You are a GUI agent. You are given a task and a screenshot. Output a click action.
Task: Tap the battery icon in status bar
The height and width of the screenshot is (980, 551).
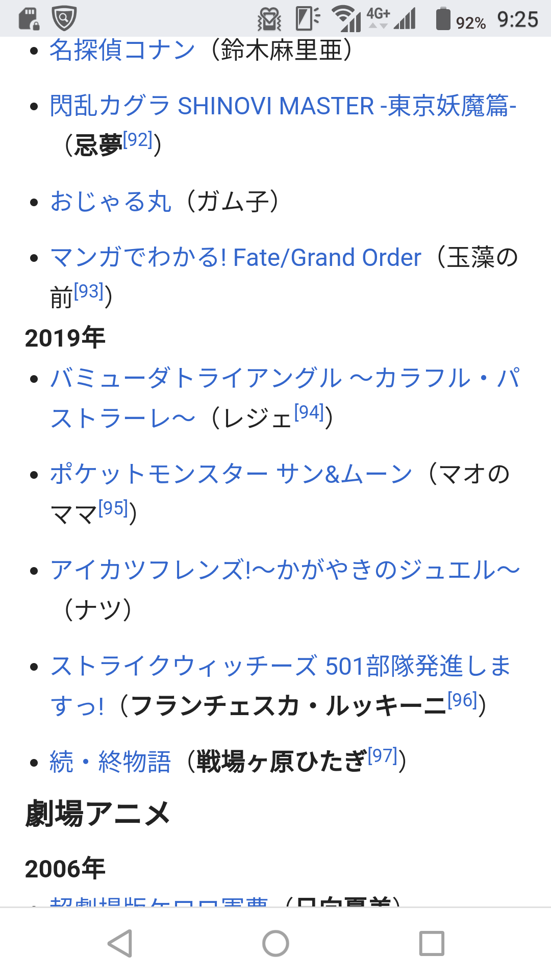(443, 19)
